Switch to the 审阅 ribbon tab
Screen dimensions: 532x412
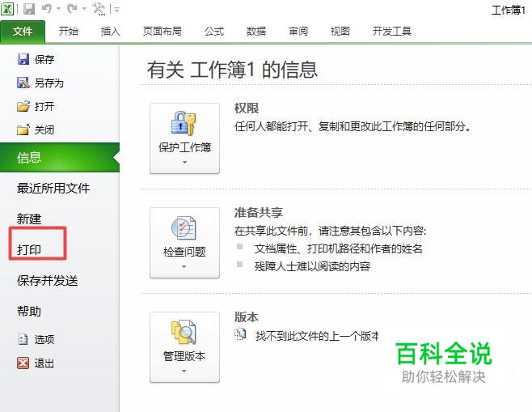point(298,32)
